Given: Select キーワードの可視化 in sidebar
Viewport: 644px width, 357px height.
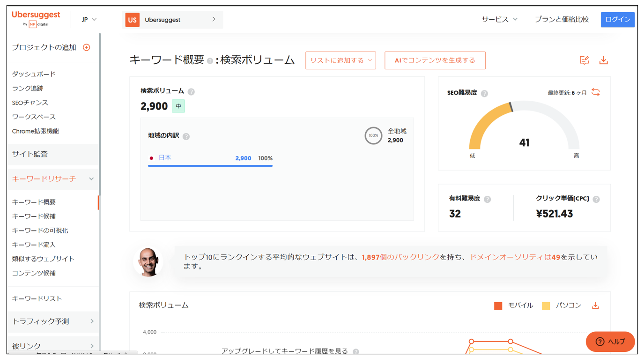Looking at the screenshot, I should click(40, 231).
